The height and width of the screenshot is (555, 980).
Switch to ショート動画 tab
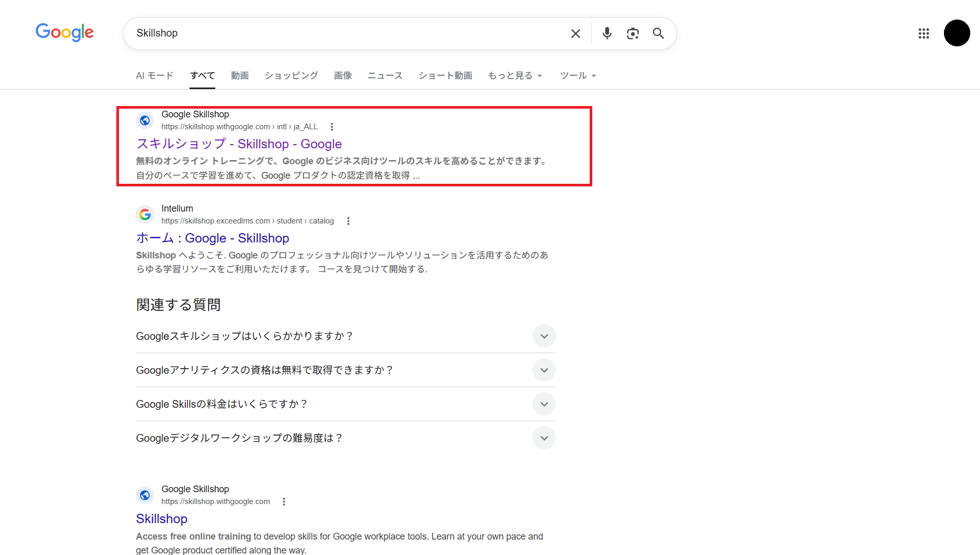[445, 76]
